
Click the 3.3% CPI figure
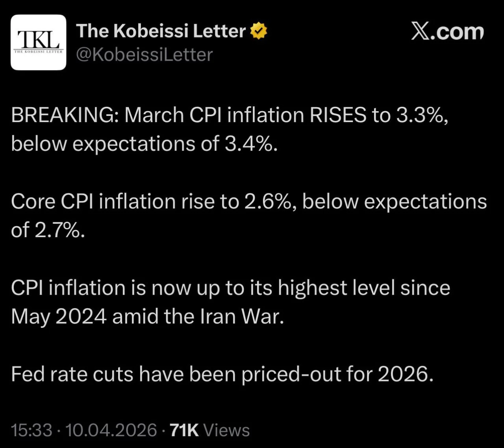click(x=420, y=115)
